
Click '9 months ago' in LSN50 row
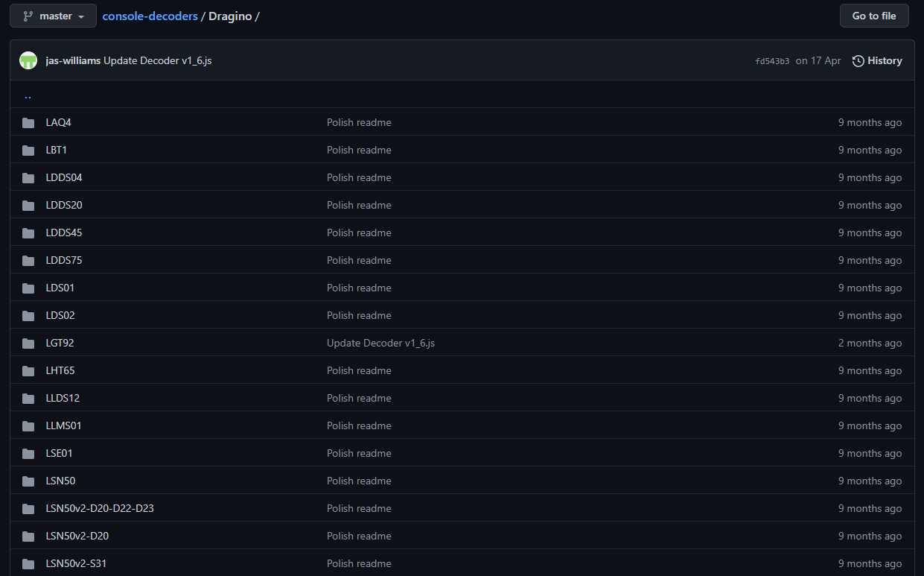(x=870, y=481)
